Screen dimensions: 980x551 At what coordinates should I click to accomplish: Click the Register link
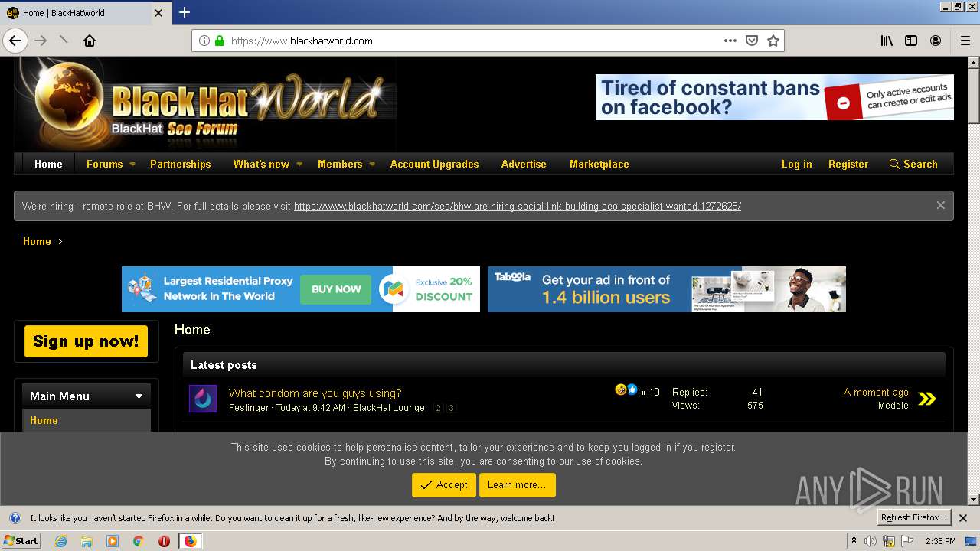(x=848, y=164)
